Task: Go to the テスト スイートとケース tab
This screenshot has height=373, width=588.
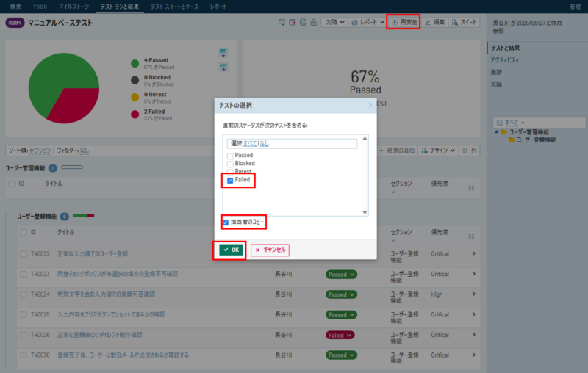Action: coord(174,7)
